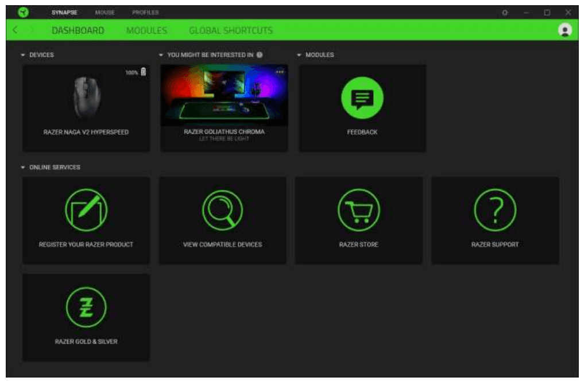This screenshot has height=385, width=588.
Task: Open the Feedback speech bubble icon
Action: click(362, 100)
